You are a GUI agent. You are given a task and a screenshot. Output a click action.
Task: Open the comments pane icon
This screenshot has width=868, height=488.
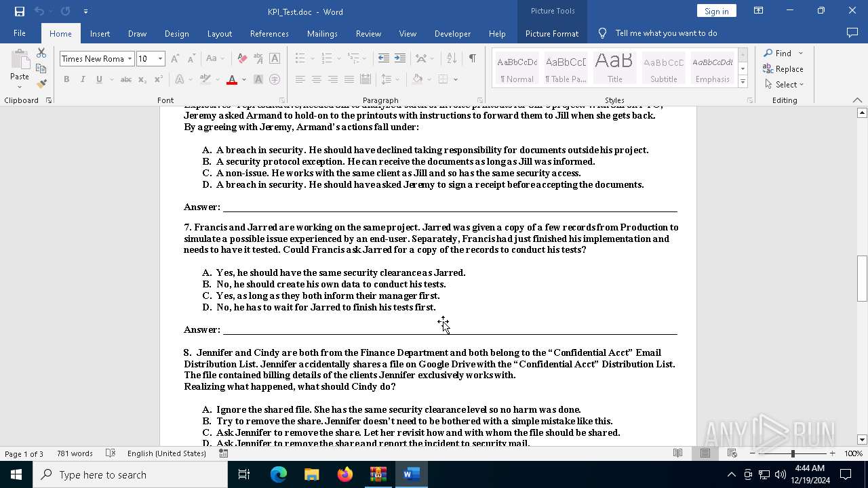click(852, 33)
